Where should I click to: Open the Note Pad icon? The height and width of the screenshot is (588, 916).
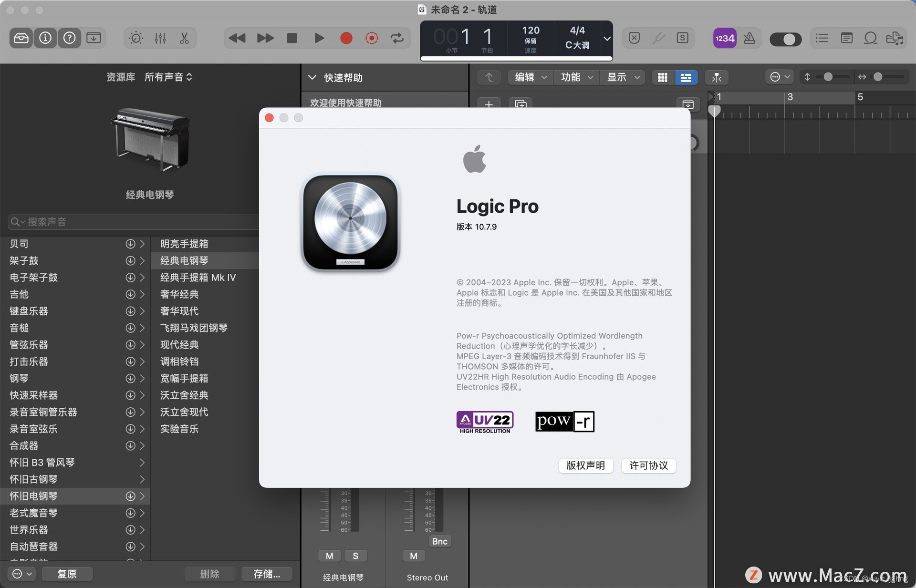(x=847, y=38)
